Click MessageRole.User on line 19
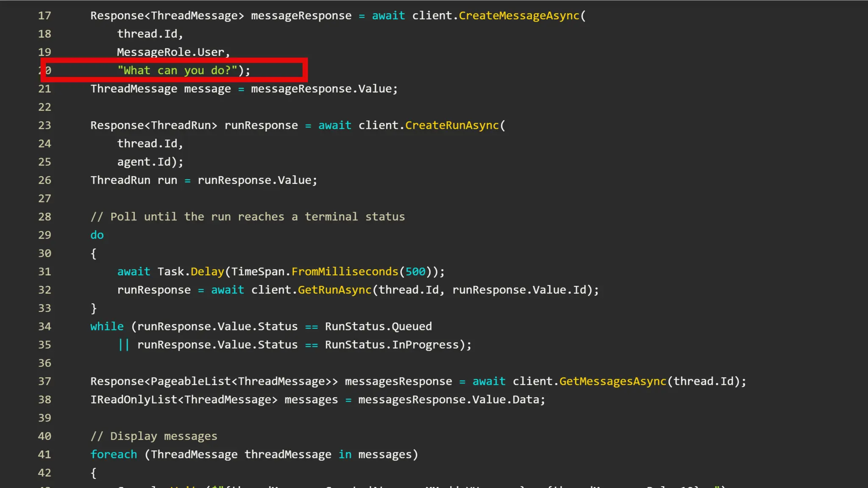Screen dimensions: 868x488 click(x=170, y=52)
